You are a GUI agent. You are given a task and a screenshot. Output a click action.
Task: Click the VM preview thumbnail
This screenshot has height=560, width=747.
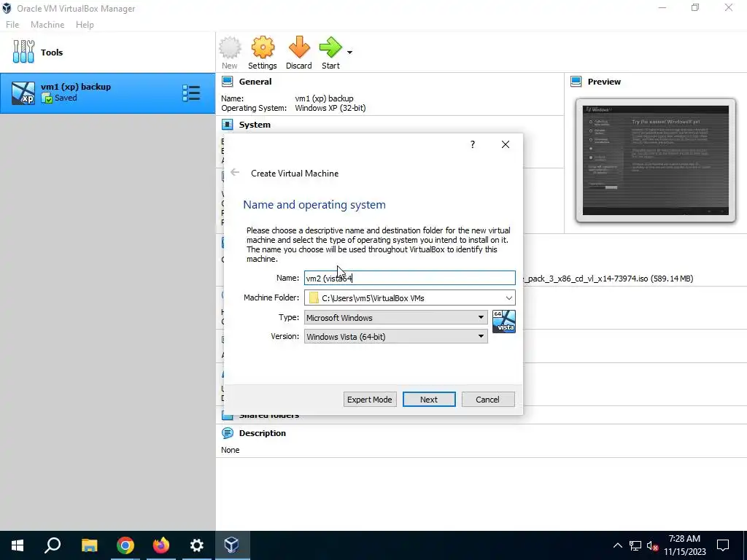[656, 160]
